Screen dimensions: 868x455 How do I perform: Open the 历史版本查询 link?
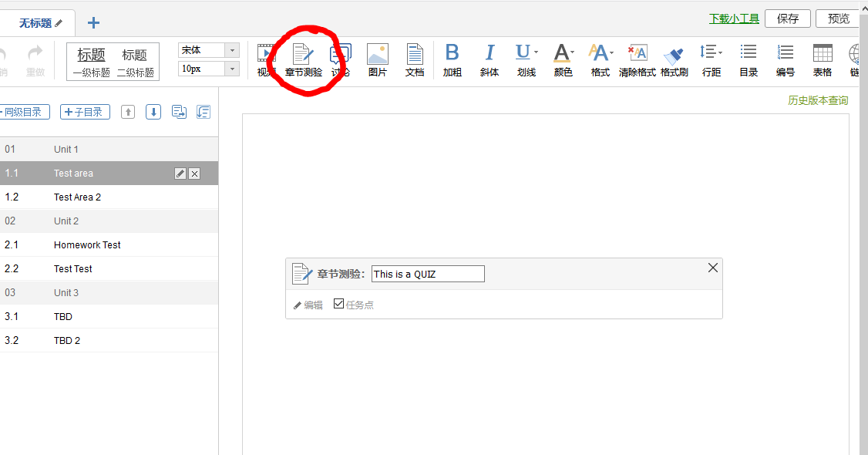pyautogui.click(x=817, y=100)
